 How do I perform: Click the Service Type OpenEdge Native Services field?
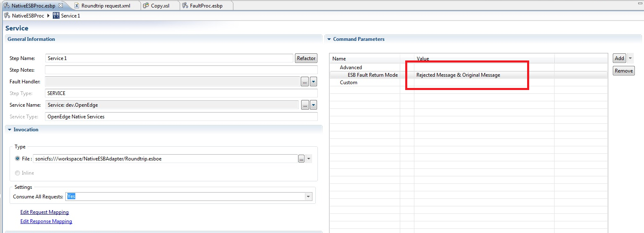pyautogui.click(x=181, y=117)
